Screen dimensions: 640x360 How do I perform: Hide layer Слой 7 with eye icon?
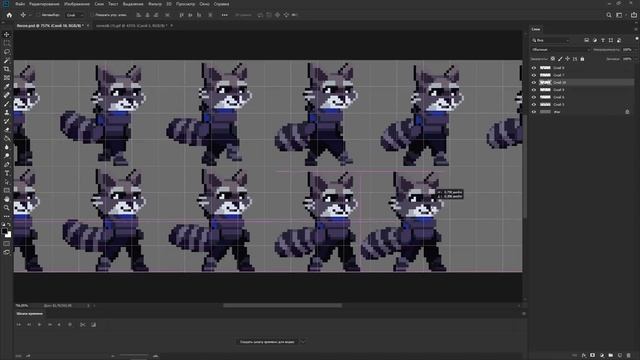click(533, 75)
